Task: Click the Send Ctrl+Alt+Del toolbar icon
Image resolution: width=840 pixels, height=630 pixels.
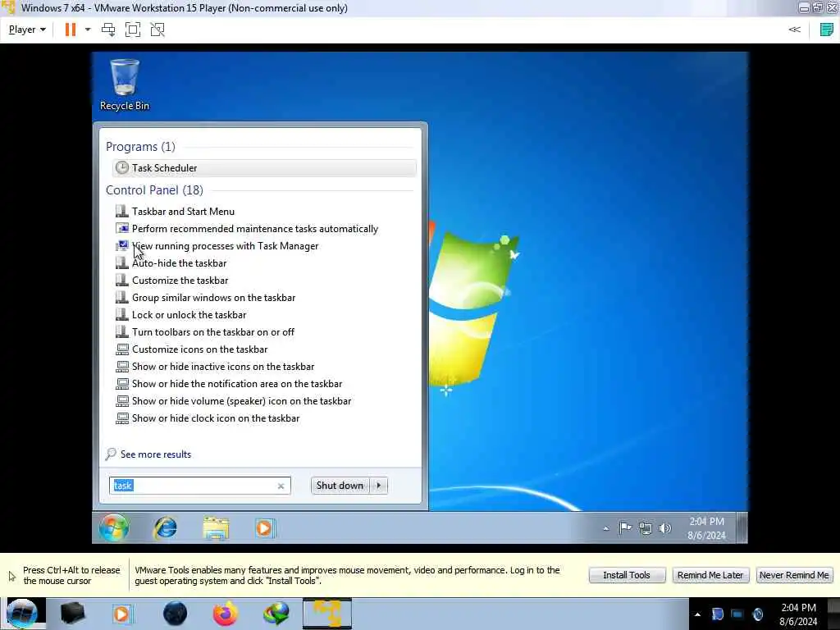Action: coord(108,30)
